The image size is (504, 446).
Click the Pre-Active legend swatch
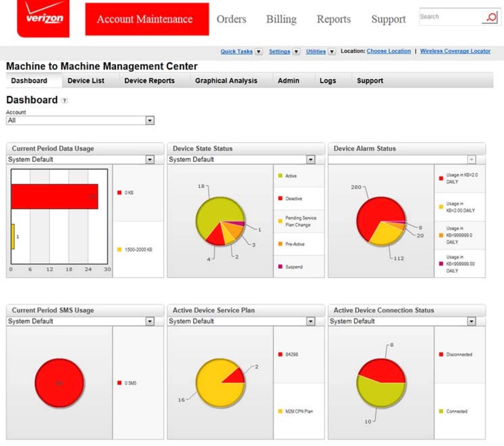pos(280,244)
